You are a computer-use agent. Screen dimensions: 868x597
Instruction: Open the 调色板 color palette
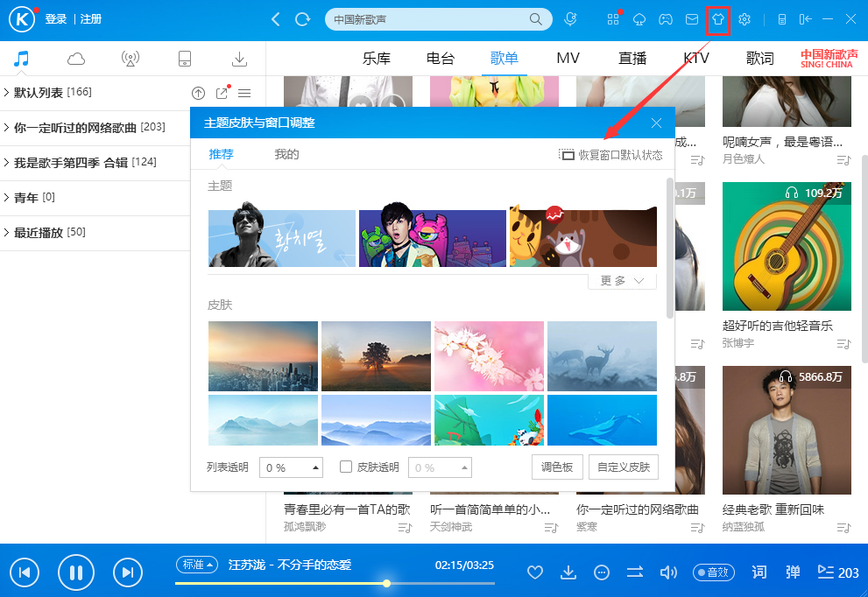(x=557, y=467)
